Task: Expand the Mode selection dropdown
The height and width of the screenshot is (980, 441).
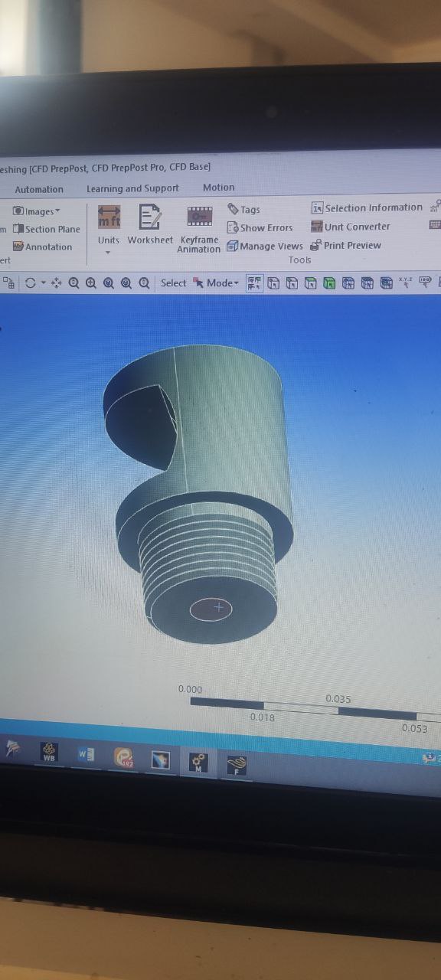Action: pos(223,283)
